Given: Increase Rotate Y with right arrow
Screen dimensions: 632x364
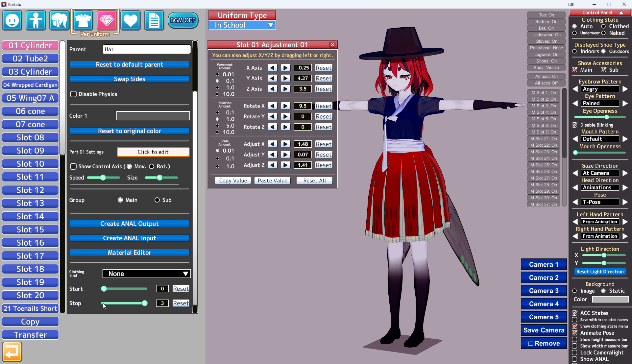Looking at the screenshot, I should (x=285, y=116).
